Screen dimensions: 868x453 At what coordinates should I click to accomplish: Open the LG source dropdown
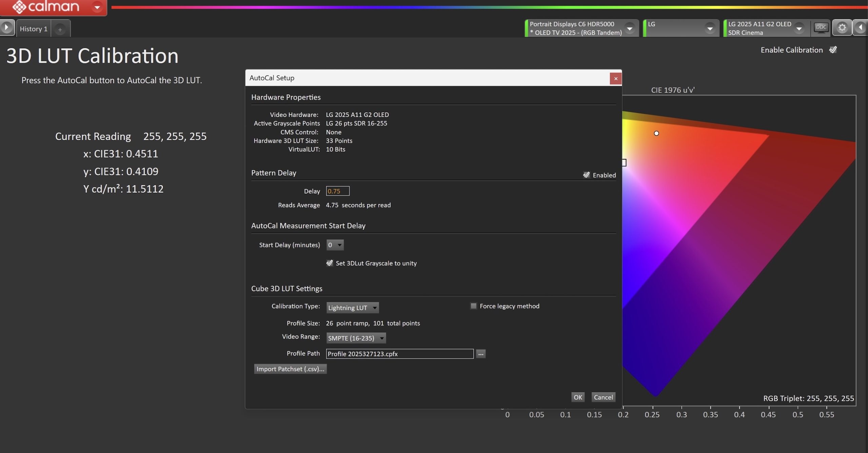pos(710,28)
